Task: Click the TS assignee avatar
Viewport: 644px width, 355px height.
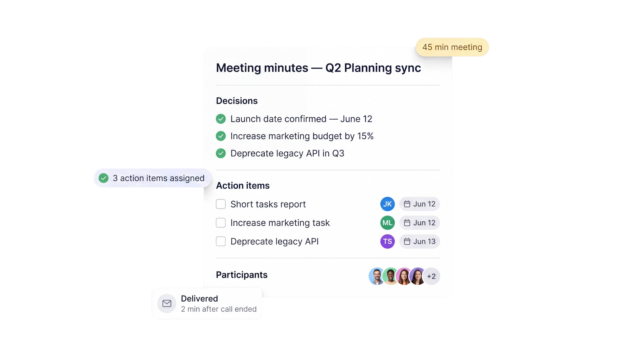Action: pyautogui.click(x=387, y=241)
